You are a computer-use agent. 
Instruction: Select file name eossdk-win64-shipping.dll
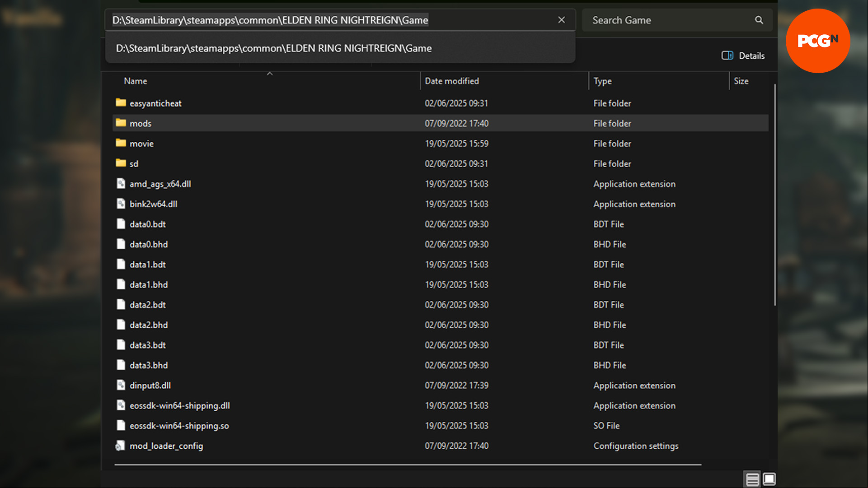tap(180, 406)
